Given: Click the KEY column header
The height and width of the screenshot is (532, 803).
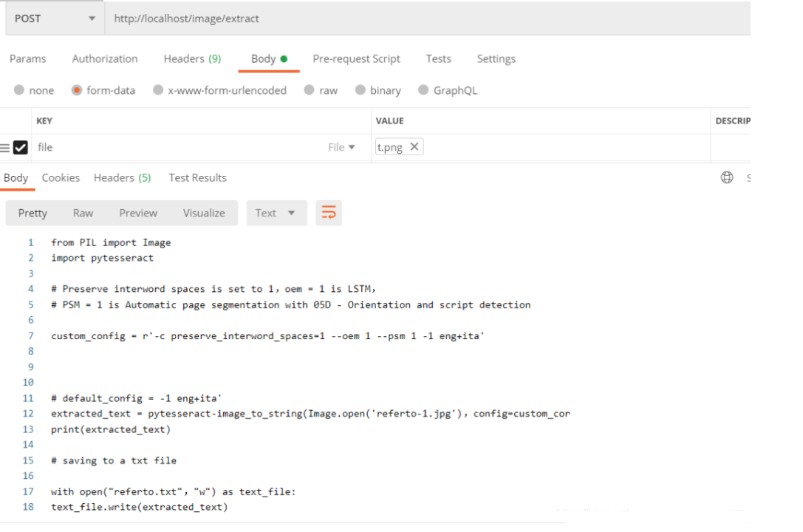Looking at the screenshot, I should (44, 121).
